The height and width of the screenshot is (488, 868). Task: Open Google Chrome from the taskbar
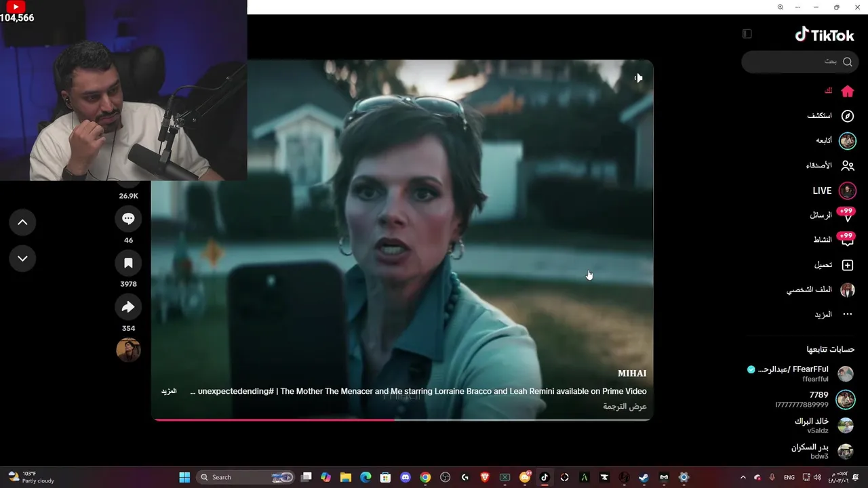[425, 477]
